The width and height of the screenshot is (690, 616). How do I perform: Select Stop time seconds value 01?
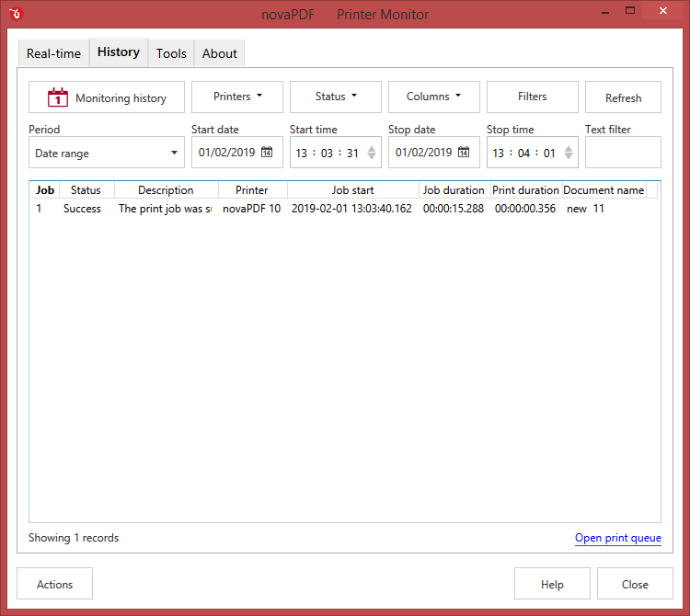point(549,153)
